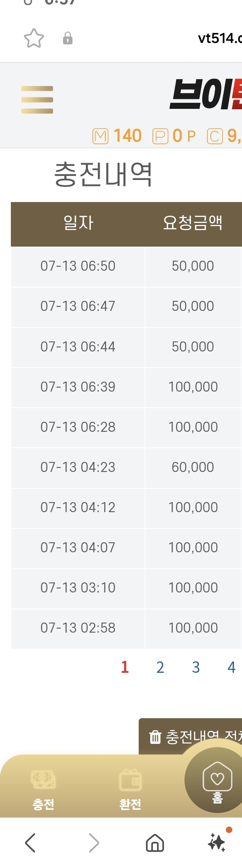Tap the browser forward arrow
Viewport: 242px width, 868px height.
[x=94, y=842]
